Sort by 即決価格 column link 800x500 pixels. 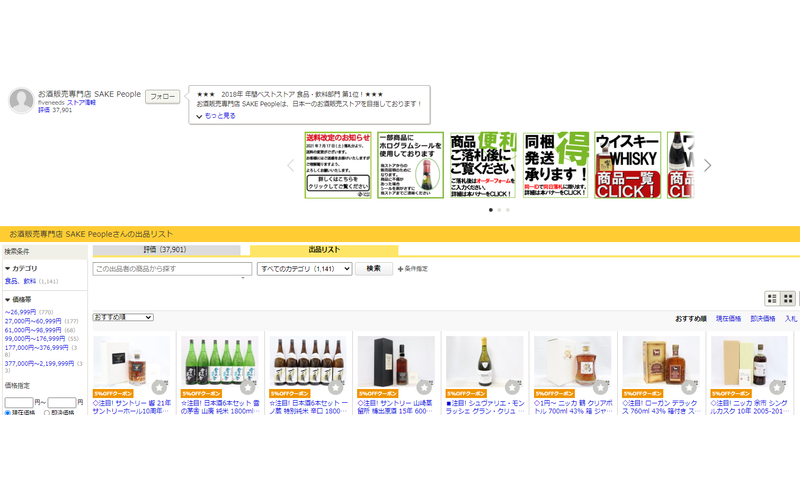763,318
